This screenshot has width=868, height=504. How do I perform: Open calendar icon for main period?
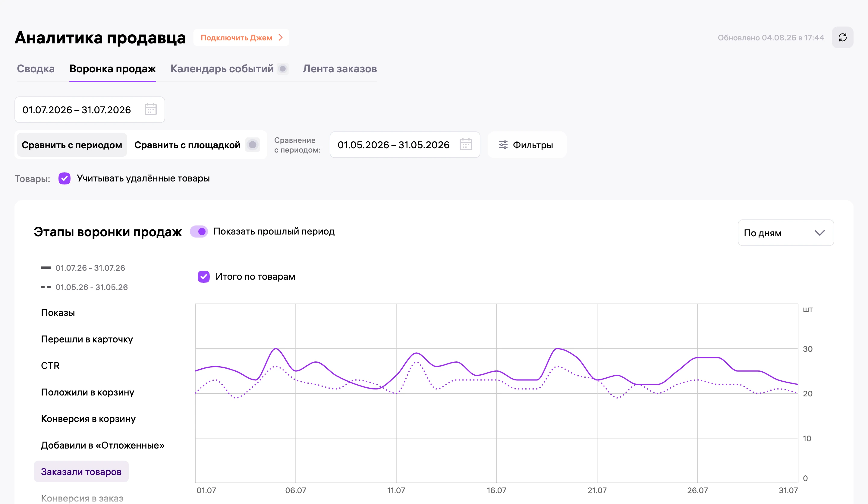click(x=150, y=109)
